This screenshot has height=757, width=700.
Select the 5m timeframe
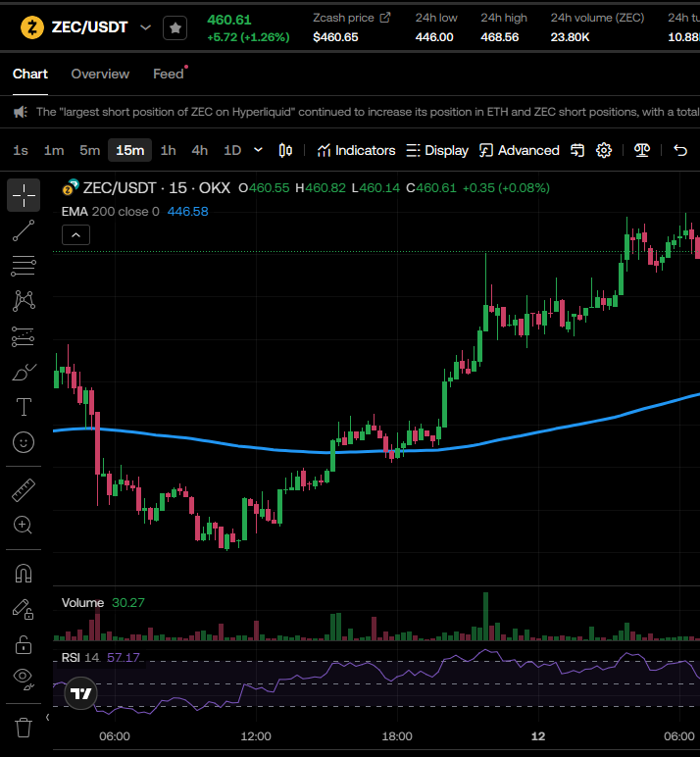pos(90,150)
